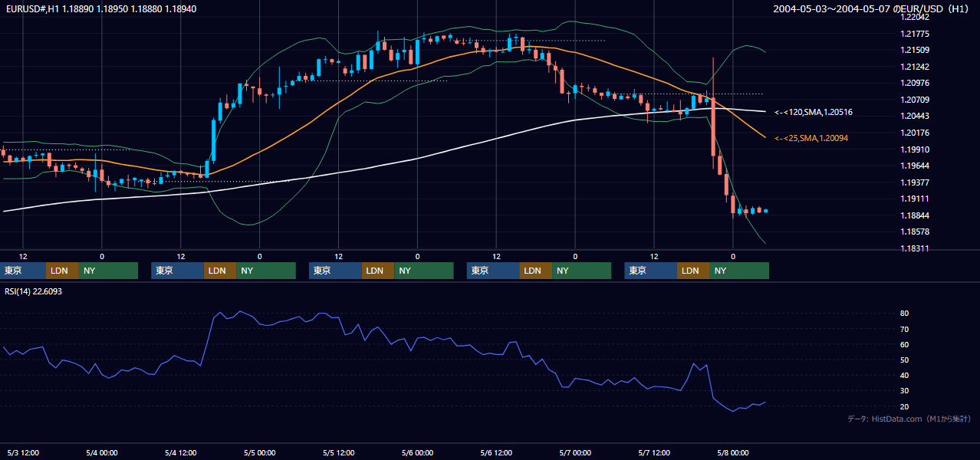Click price axis label 1.21509
This screenshot has width=980, height=460.
tap(915, 50)
